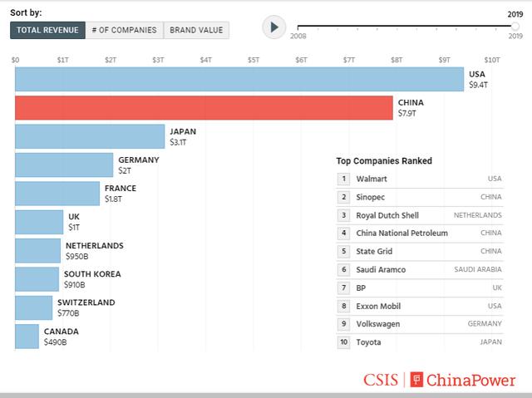The image size is (532, 398).
Task: Click the France revenue bar
Action: [x=57, y=194]
